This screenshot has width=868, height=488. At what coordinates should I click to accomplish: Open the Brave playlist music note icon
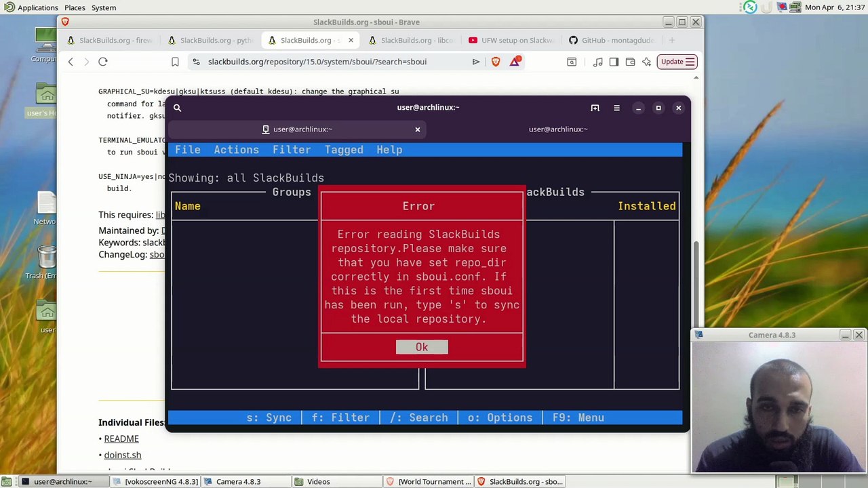click(597, 62)
